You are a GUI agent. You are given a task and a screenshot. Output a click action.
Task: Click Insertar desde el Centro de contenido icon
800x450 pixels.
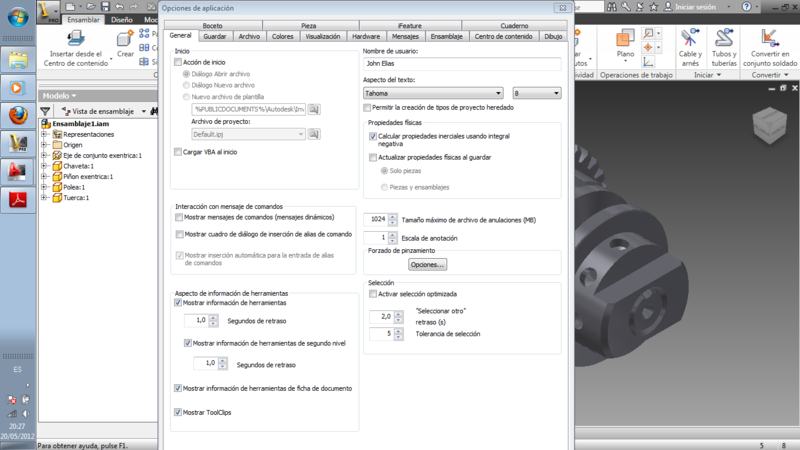click(76, 38)
